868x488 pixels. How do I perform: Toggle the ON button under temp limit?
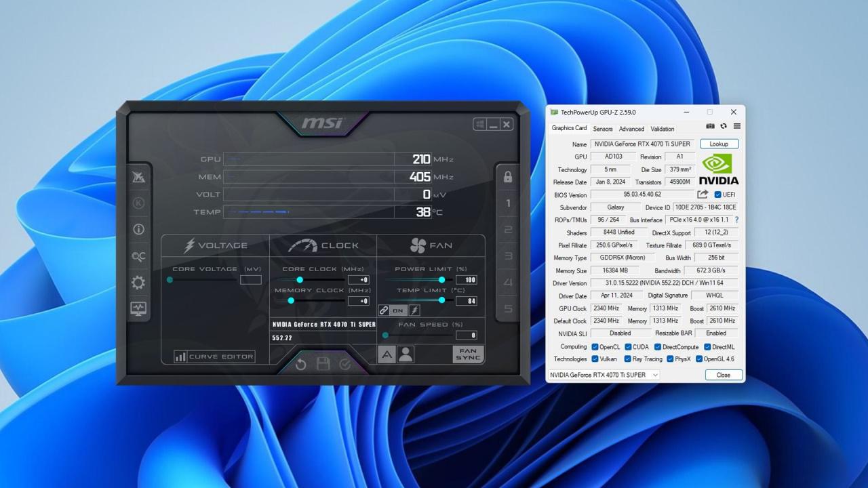(398, 310)
